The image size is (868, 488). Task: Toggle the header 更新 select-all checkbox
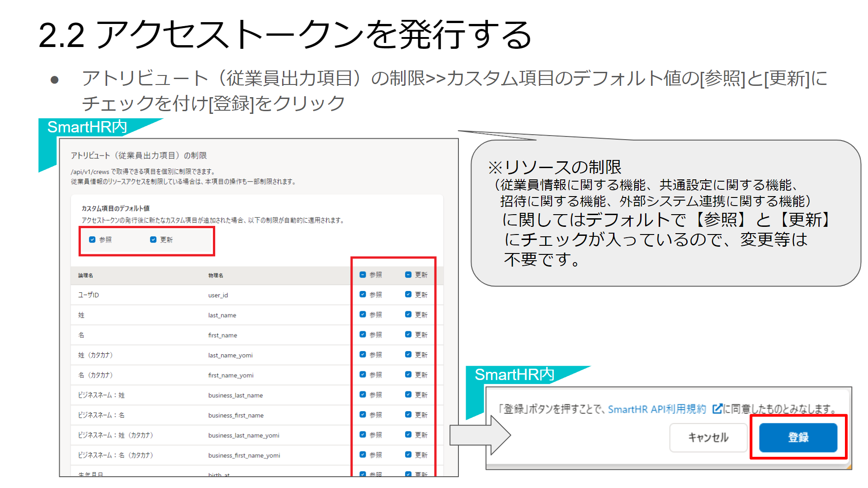click(x=408, y=275)
